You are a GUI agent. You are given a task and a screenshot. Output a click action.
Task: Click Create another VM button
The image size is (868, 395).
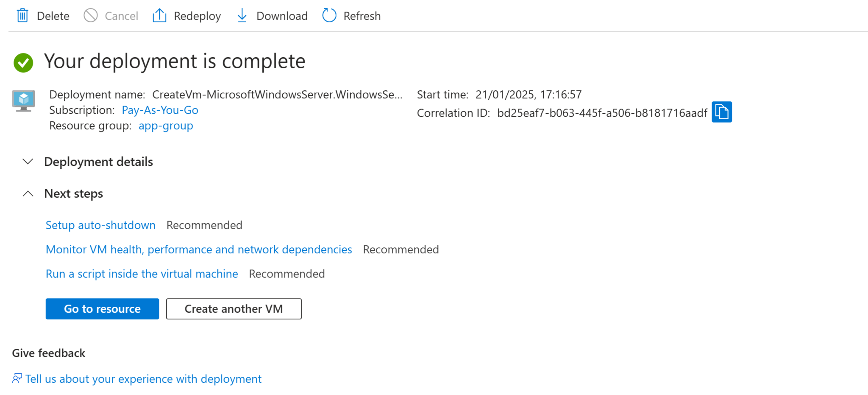234,309
